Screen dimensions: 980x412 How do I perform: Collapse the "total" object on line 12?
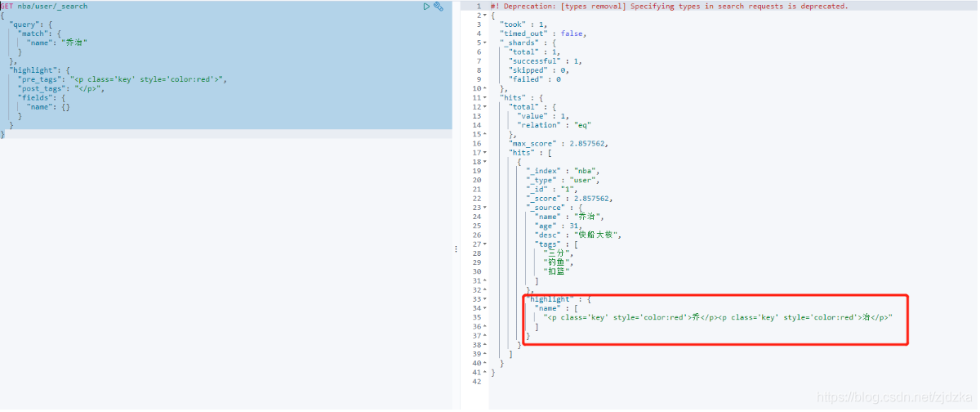pyautogui.click(x=485, y=107)
